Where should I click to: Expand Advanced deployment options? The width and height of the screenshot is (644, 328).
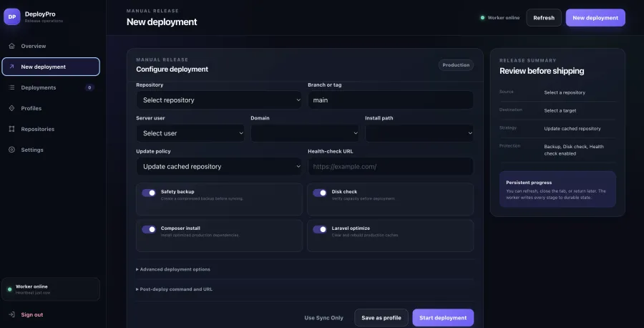tap(173, 269)
